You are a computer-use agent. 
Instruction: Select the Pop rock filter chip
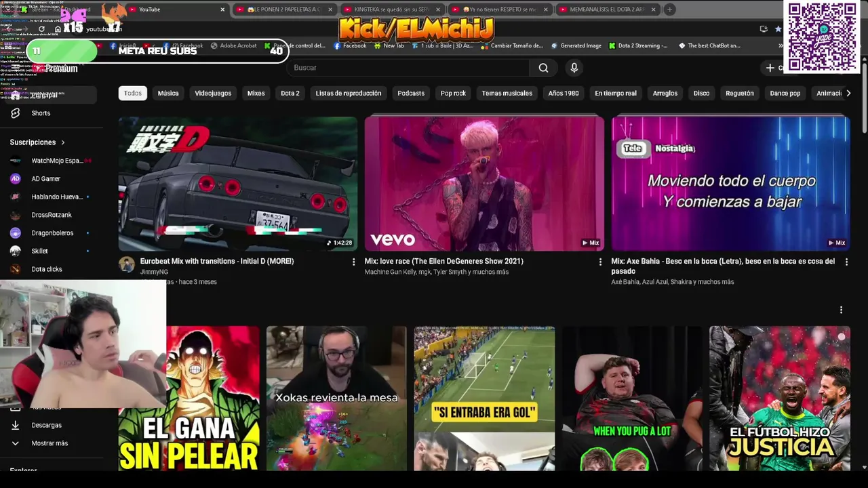pyautogui.click(x=453, y=93)
